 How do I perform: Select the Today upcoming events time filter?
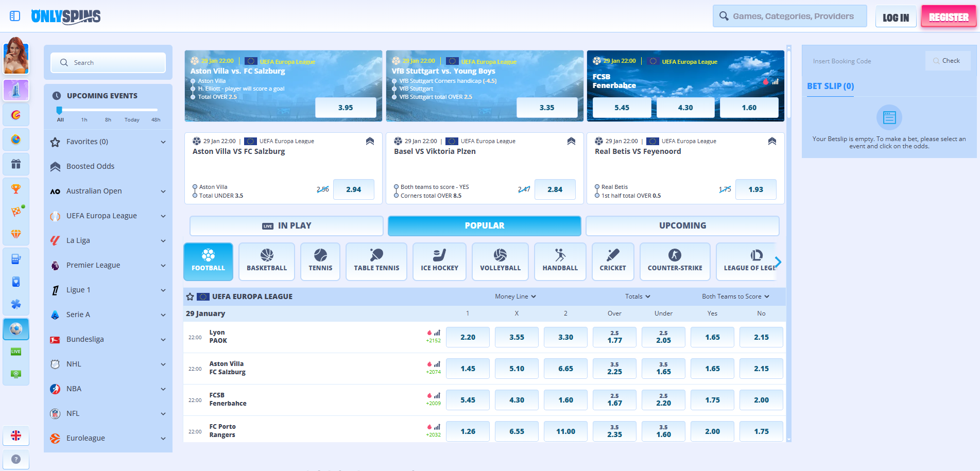pyautogui.click(x=132, y=119)
